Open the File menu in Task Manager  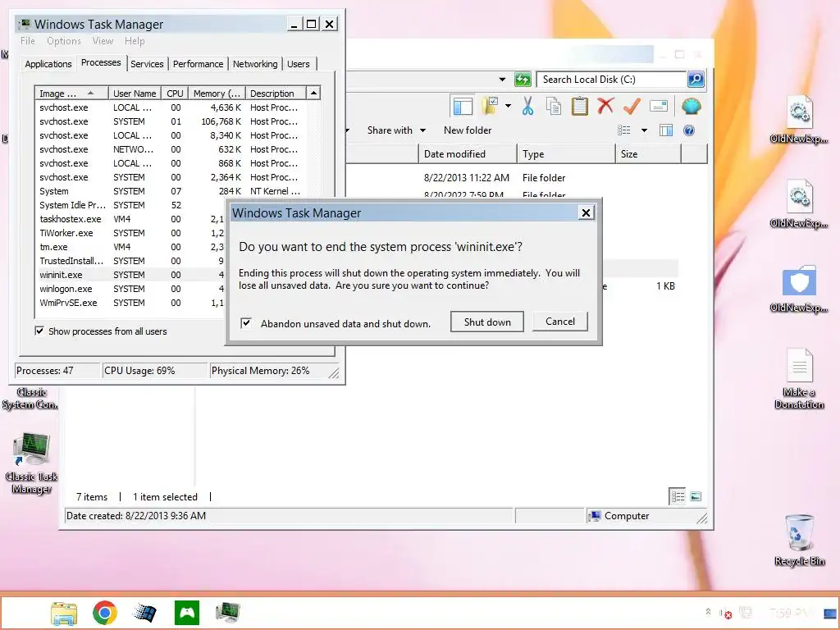click(27, 41)
